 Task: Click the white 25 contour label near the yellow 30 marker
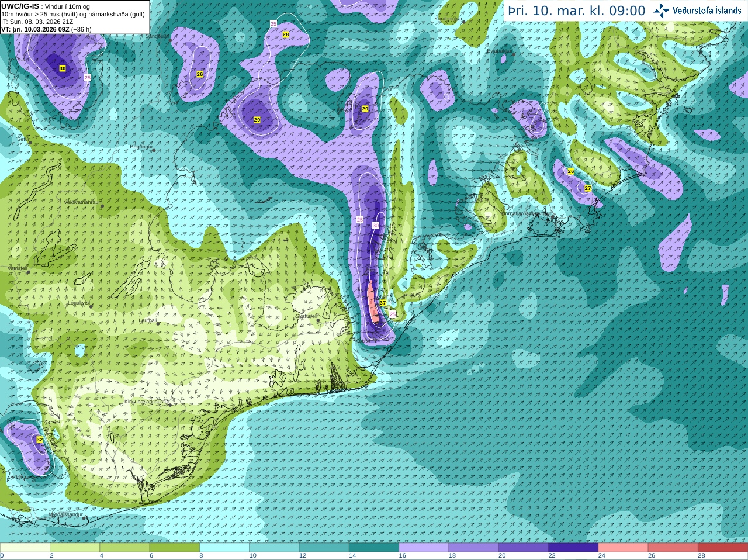coord(88,77)
